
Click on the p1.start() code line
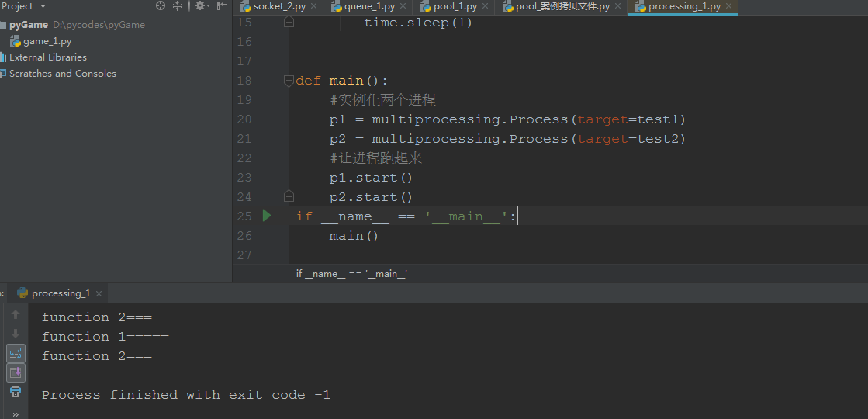click(371, 178)
